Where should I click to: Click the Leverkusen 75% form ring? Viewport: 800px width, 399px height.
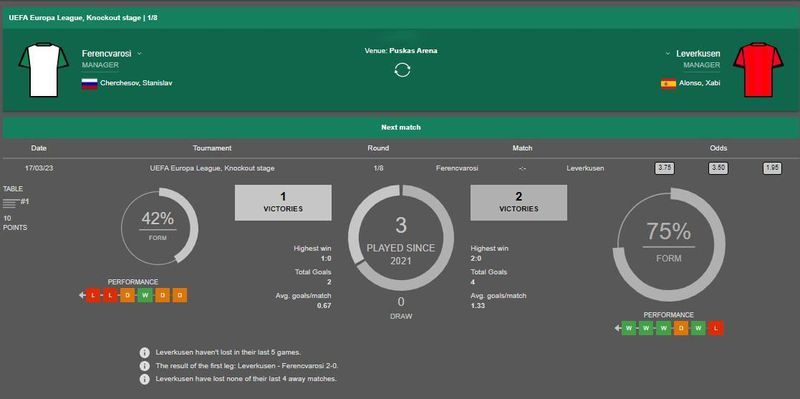click(x=669, y=244)
